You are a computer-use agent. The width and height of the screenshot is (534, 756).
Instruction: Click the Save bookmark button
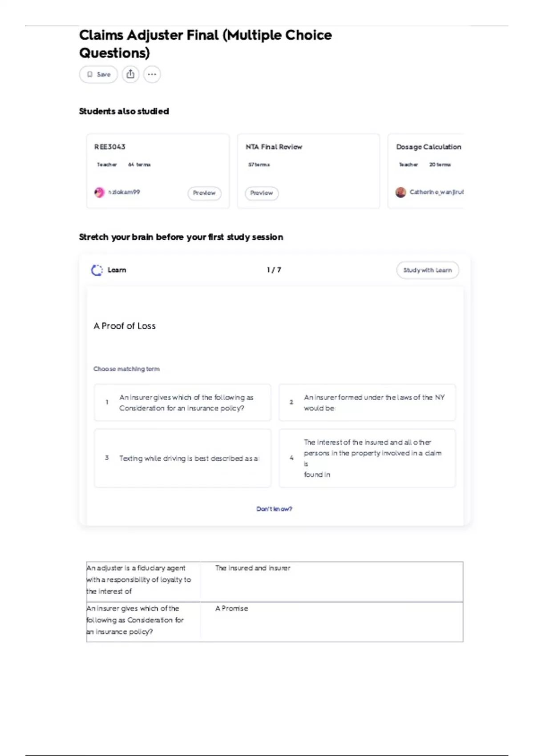98,74
